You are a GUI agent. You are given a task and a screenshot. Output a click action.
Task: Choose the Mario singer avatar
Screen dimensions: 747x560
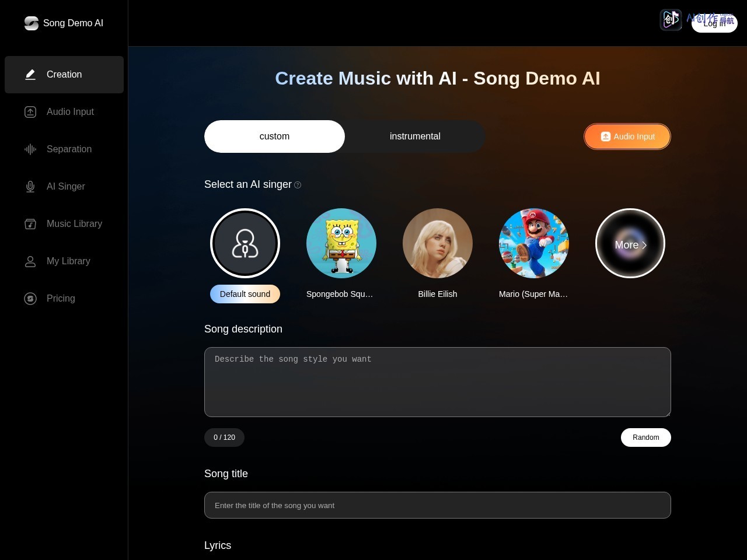pos(534,243)
